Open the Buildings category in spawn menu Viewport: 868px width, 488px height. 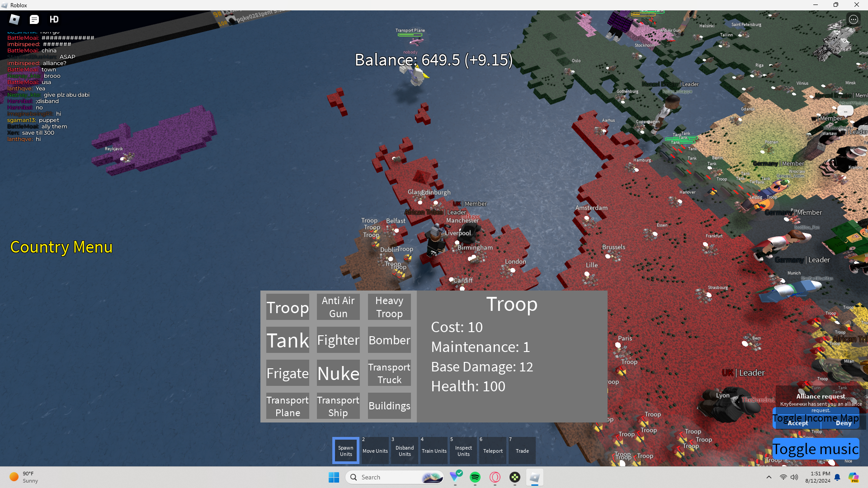(x=389, y=406)
